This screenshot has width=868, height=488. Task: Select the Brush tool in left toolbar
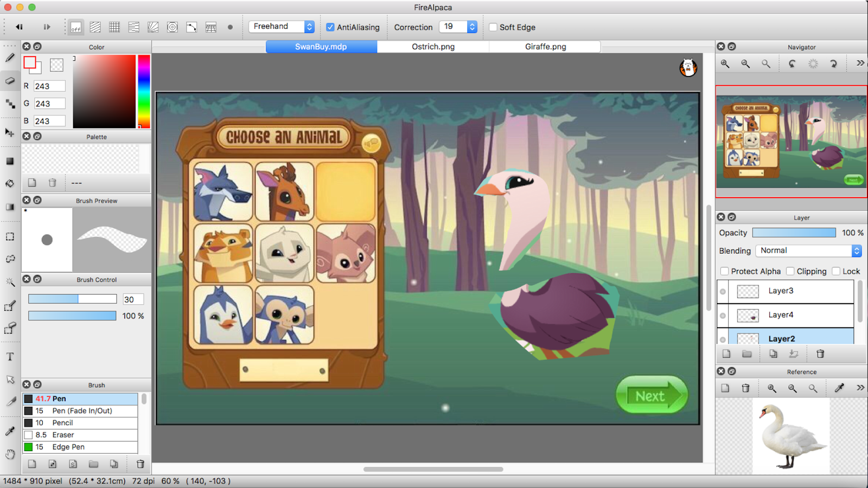[x=10, y=57]
